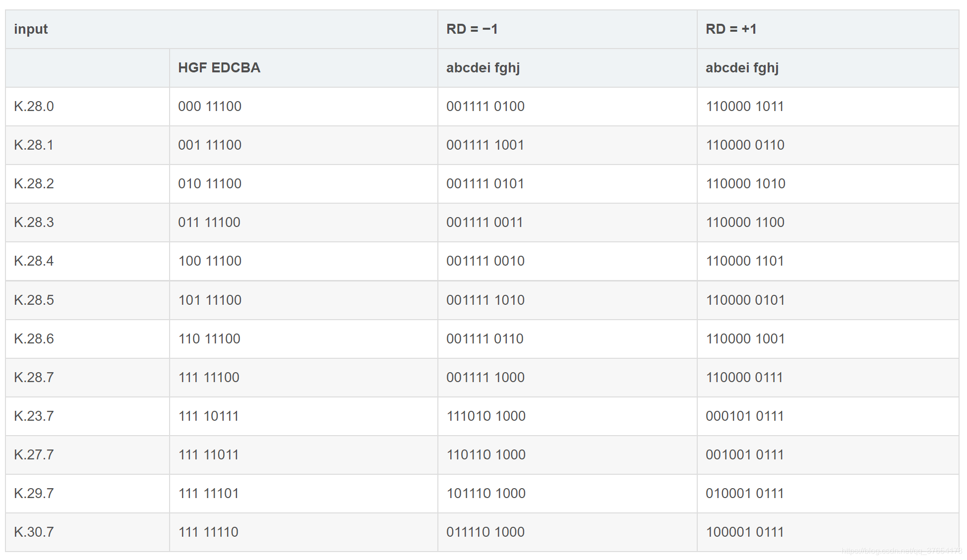Click the K.28.7 input value 111 11100
Screen dimensions: 967x560
coord(209,378)
